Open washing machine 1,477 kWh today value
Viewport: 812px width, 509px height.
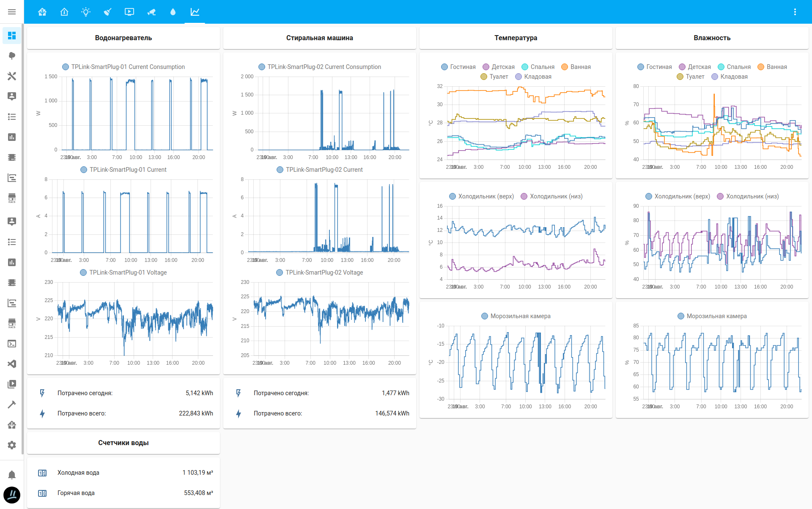coord(395,393)
